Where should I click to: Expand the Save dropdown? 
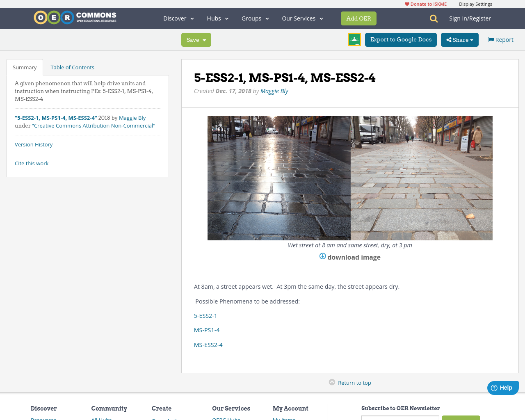pos(196,40)
